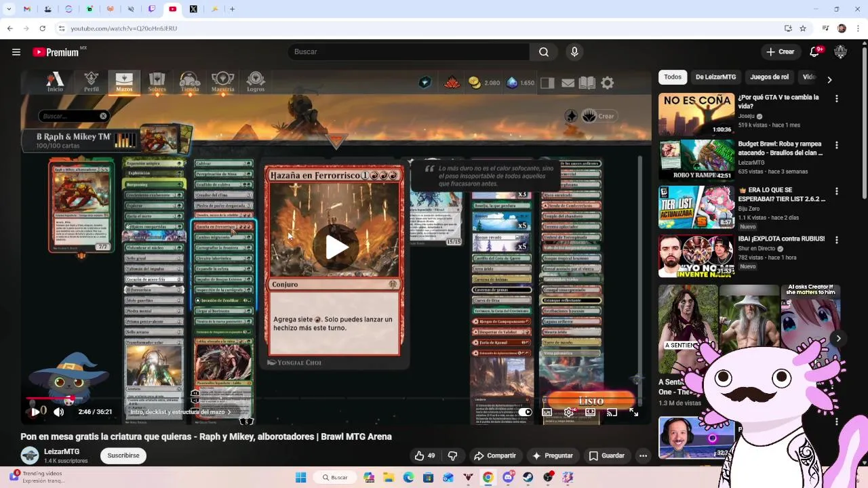
Task: Click the YouTube search magnifier button
Action: [x=543, y=52]
